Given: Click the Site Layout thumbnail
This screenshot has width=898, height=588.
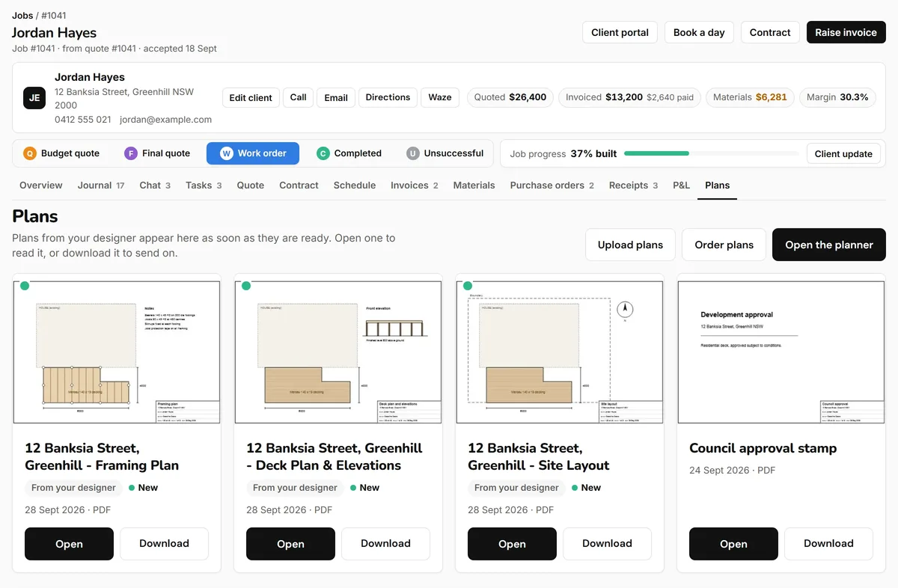Looking at the screenshot, I should coord(560,352).
